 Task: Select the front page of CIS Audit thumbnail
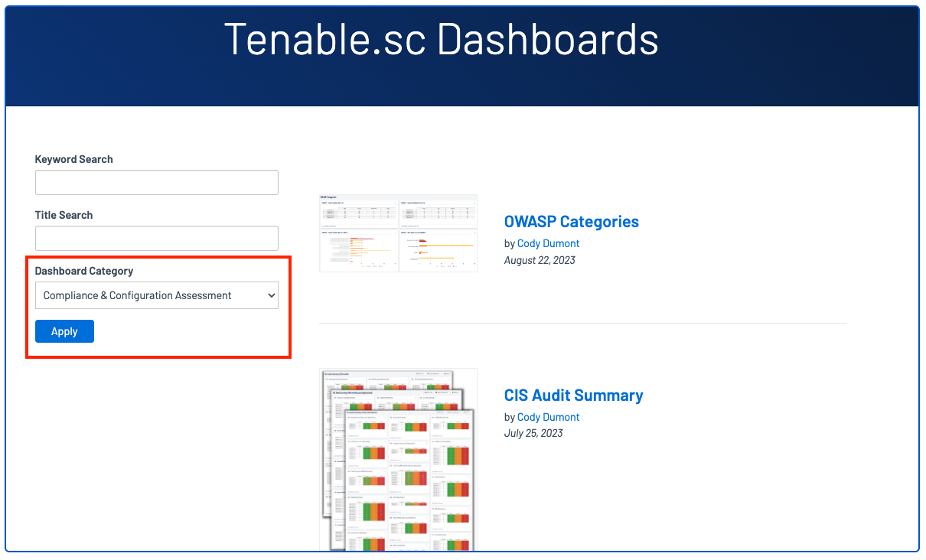409,482
